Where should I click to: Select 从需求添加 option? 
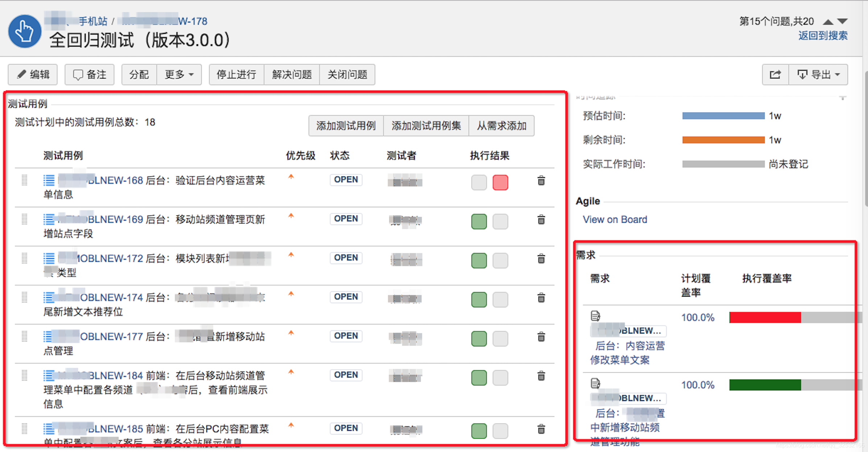point(501,126)
